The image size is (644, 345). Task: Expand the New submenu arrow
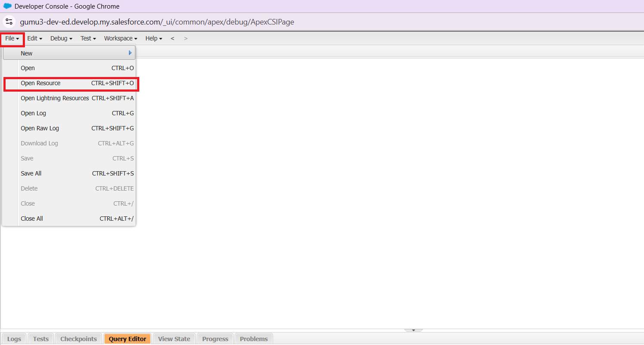[x=130, y=53]
